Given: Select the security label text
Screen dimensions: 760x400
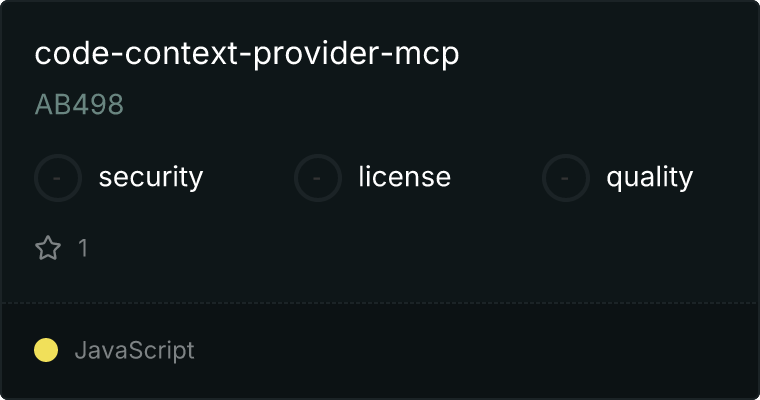Looking at the screenshot, I should [x=151, y=177].
